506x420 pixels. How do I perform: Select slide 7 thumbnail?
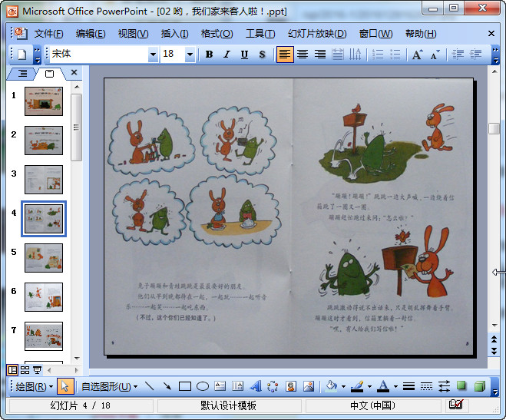44,336
